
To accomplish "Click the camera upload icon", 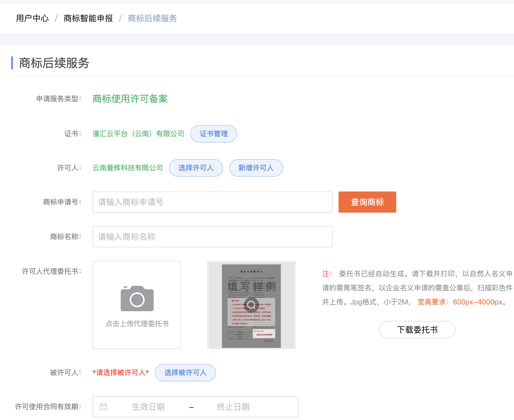I will [137, 299].
